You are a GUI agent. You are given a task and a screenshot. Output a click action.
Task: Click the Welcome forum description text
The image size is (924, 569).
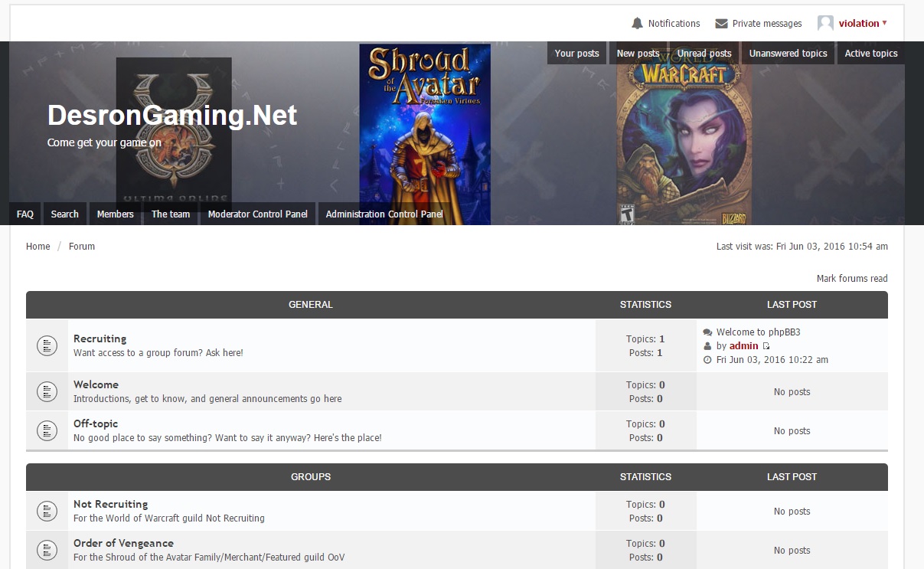pos(207,399)
